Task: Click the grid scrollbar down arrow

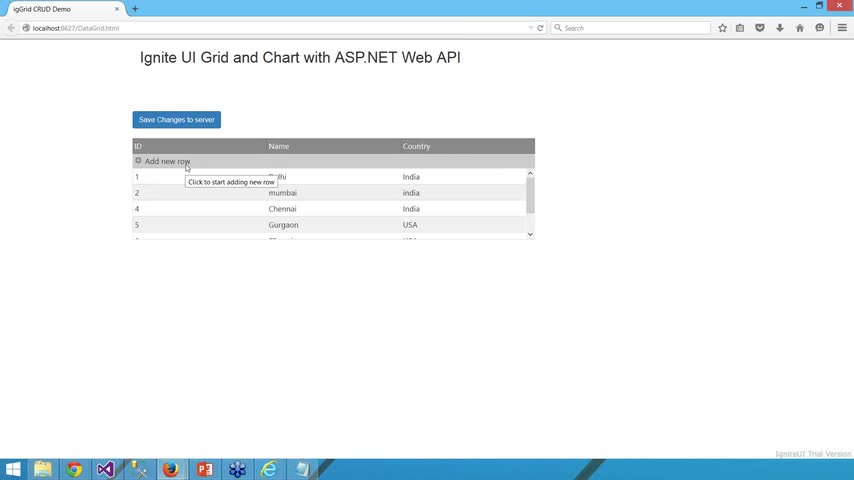Action: [530, 235]
